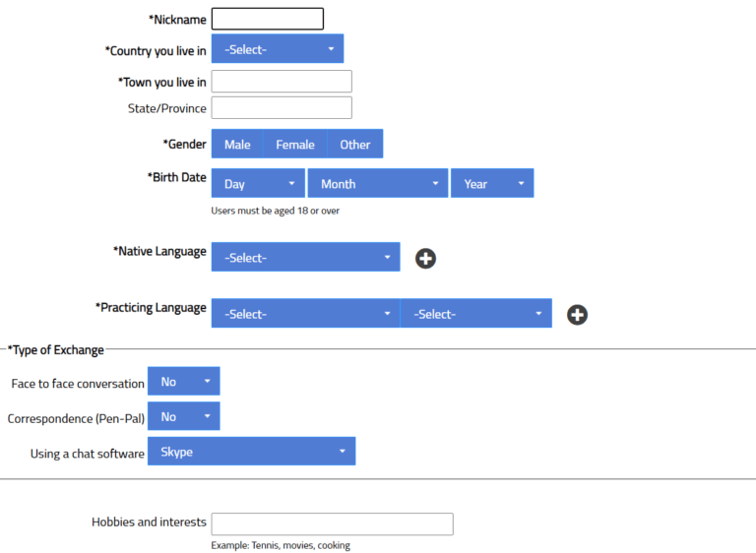Open birth Month dropdown
The height and width of the screenshot is (553, 756).
(x=378, y=184)
